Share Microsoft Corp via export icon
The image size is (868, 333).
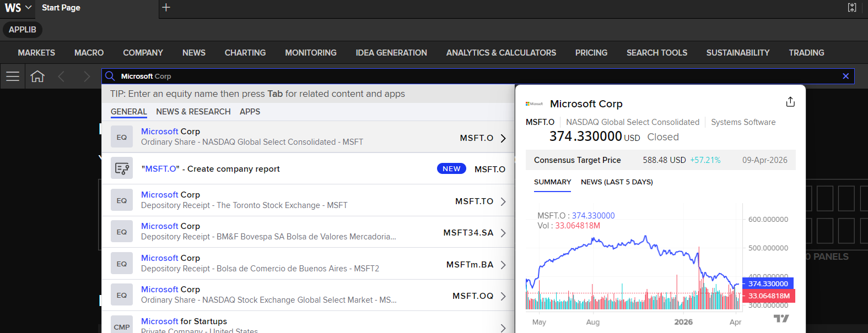(x=790, y=102)
